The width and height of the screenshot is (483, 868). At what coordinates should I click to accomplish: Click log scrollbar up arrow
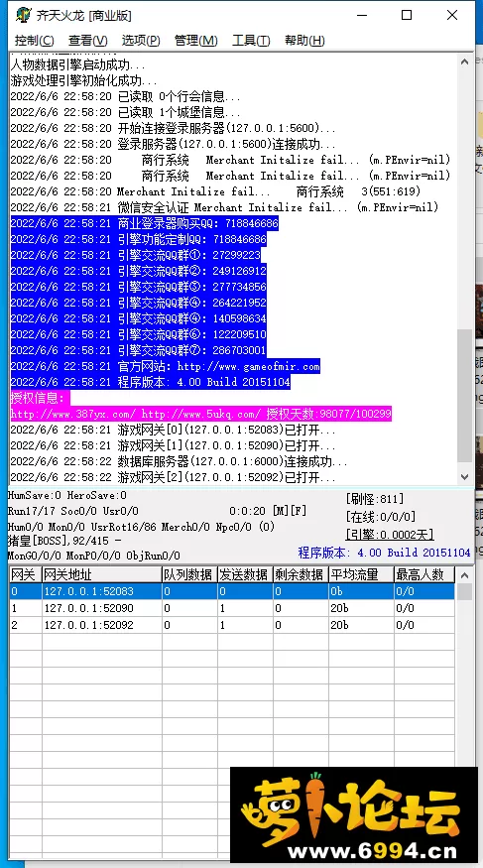coord(465,62)
